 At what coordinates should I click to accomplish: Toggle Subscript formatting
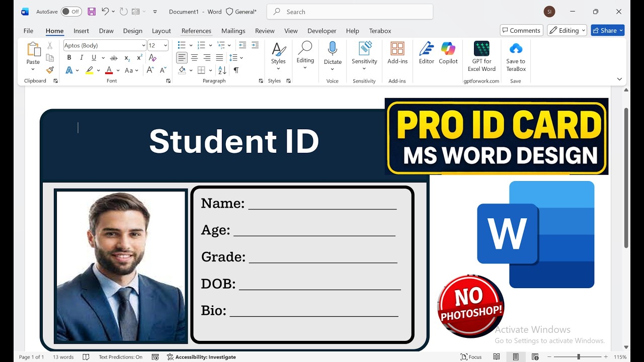[127, 58]
